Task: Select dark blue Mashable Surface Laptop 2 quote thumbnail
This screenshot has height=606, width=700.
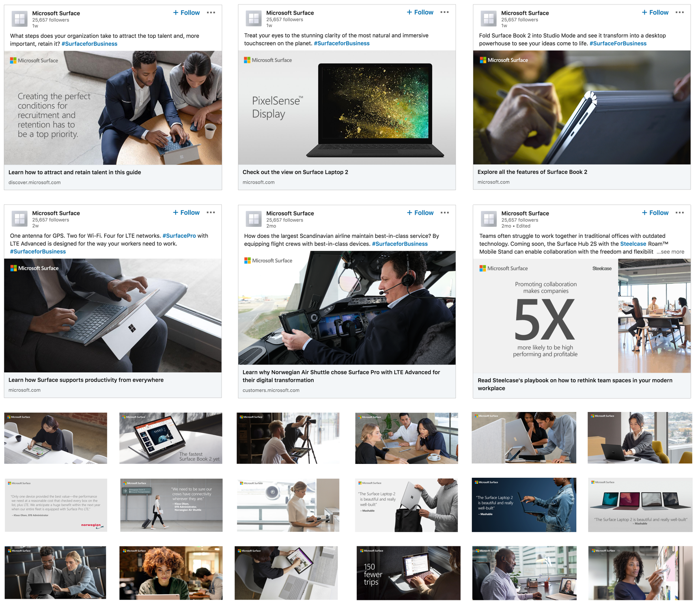Action: [524, 505]
